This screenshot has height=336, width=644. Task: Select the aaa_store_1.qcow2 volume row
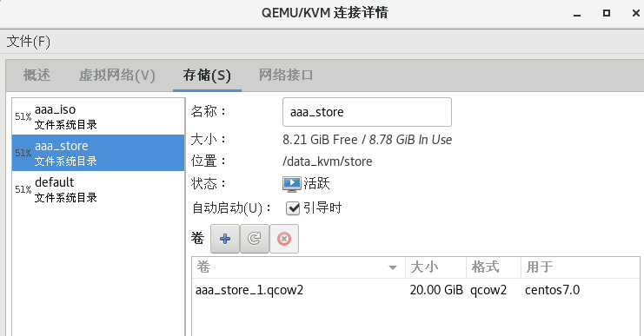click(415, 290)
